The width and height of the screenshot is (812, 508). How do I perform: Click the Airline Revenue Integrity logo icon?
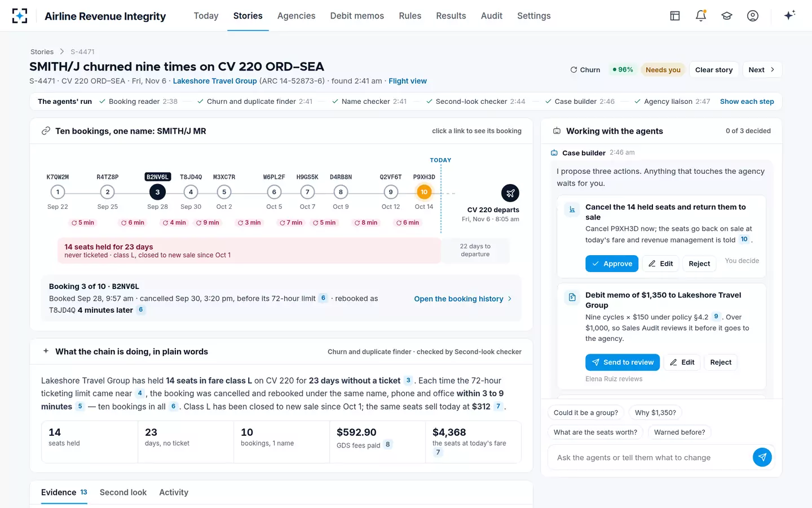tap(20, 16)
